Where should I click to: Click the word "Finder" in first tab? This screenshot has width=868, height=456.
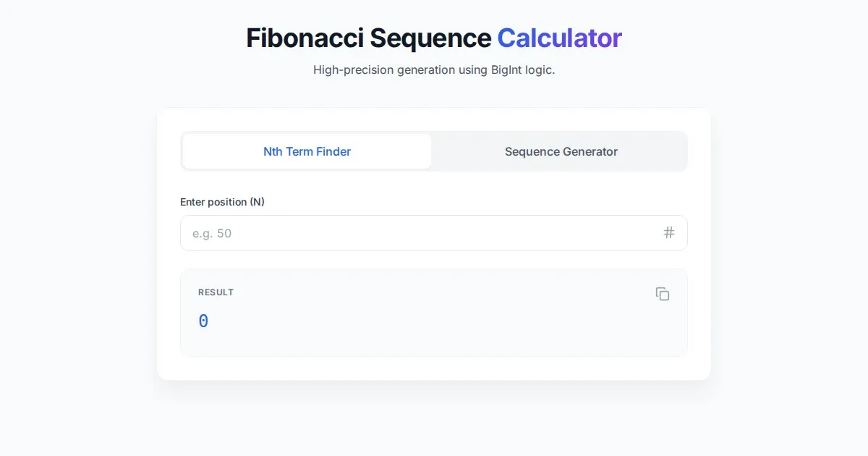[333, 151]
